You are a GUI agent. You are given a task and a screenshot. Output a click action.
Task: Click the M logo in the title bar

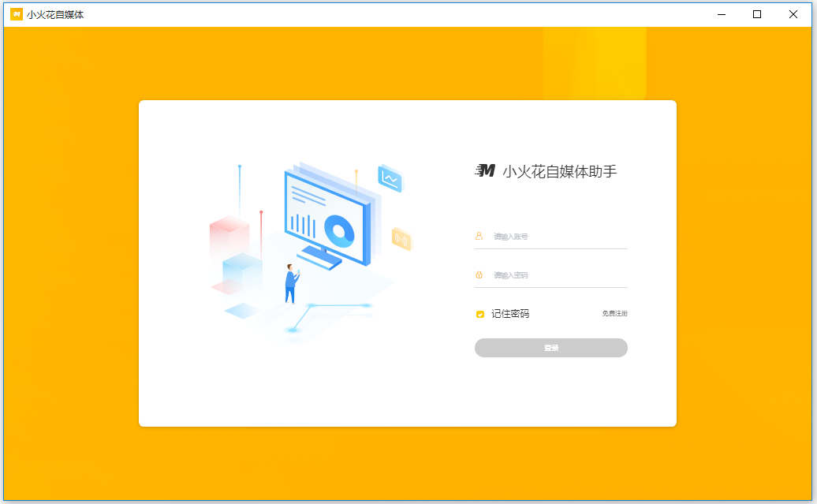pos(16,14)
